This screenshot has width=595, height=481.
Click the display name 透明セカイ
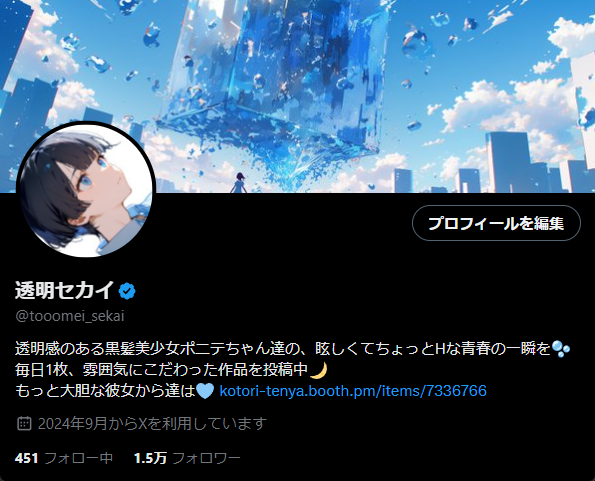tap(65, 291)
